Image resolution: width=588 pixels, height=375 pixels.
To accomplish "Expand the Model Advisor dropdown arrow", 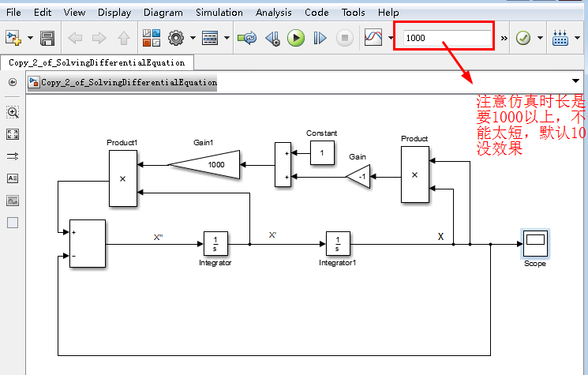I will [540, 38].
